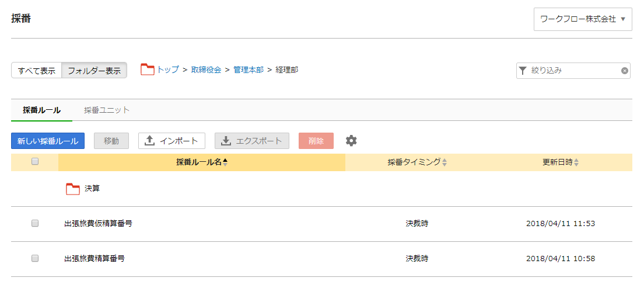
Task: Tick checkbox for 出張旅費仮精算番号
Action: tap(35, 223)
